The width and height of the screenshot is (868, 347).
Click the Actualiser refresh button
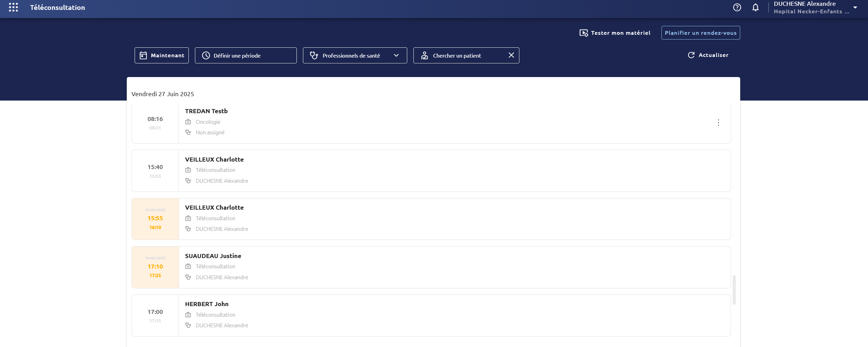click(x=708, y=55)
